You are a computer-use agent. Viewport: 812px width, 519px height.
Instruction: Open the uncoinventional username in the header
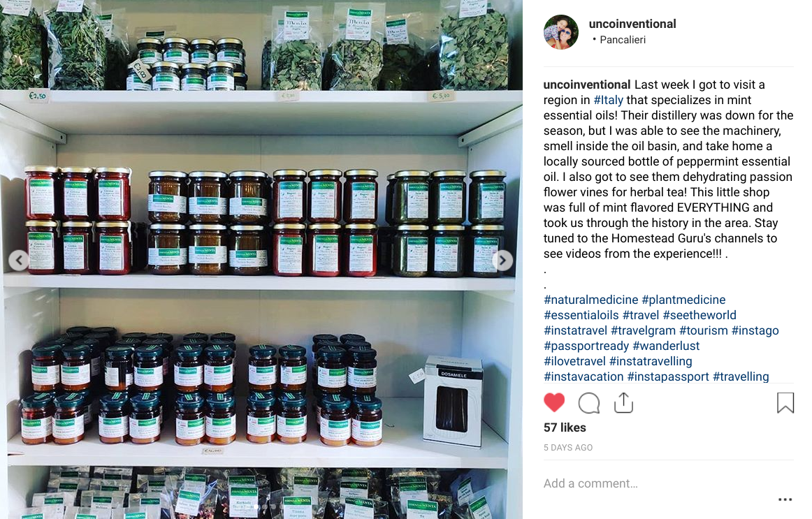coord(632,24)
